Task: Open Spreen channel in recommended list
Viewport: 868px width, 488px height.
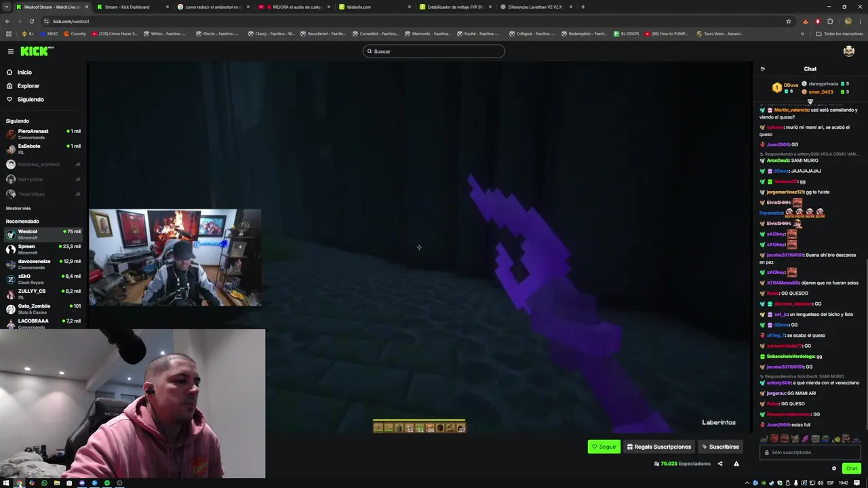Action: coord(43,249)
